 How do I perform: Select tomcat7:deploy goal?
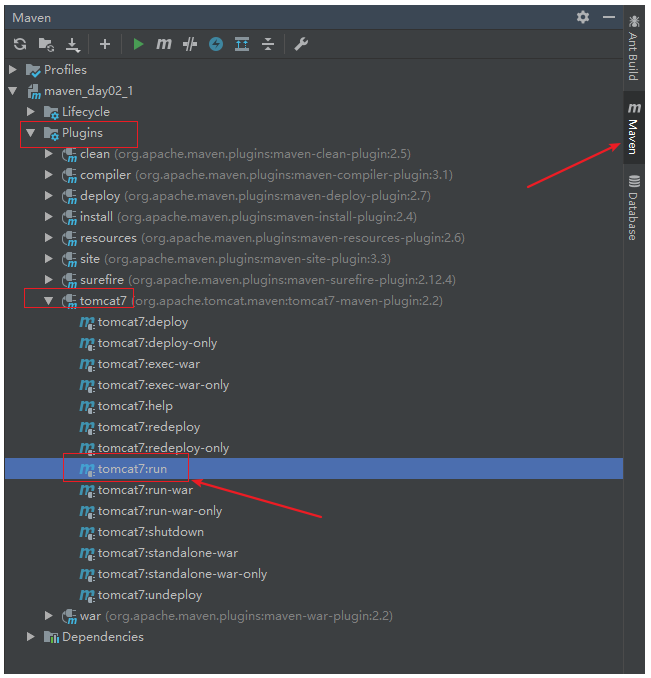click(143, 322)
